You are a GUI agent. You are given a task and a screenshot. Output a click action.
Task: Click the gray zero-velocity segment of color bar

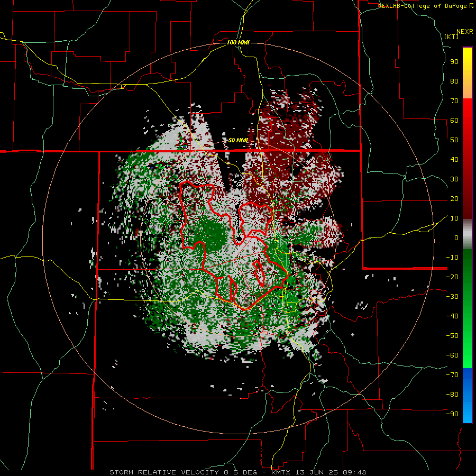[467, 234]
